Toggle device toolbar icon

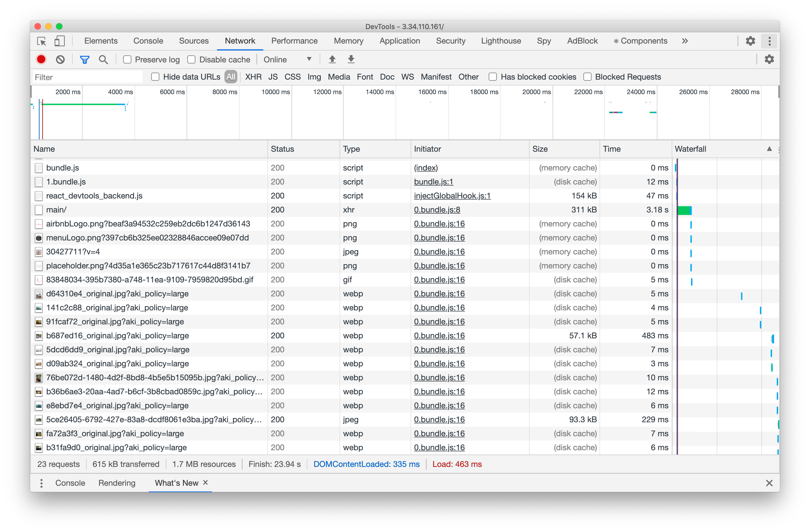59,41
